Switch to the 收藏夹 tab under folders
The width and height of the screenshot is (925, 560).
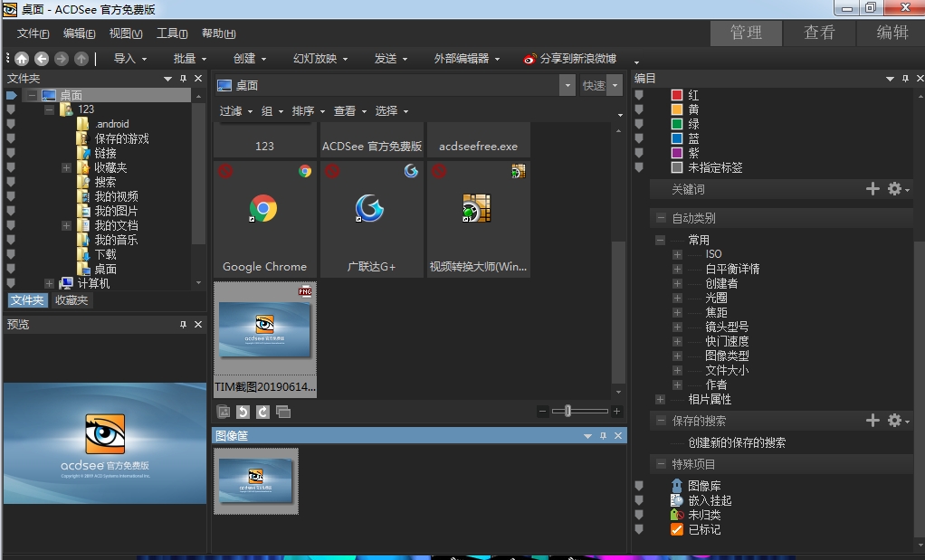tap(72, 300)
